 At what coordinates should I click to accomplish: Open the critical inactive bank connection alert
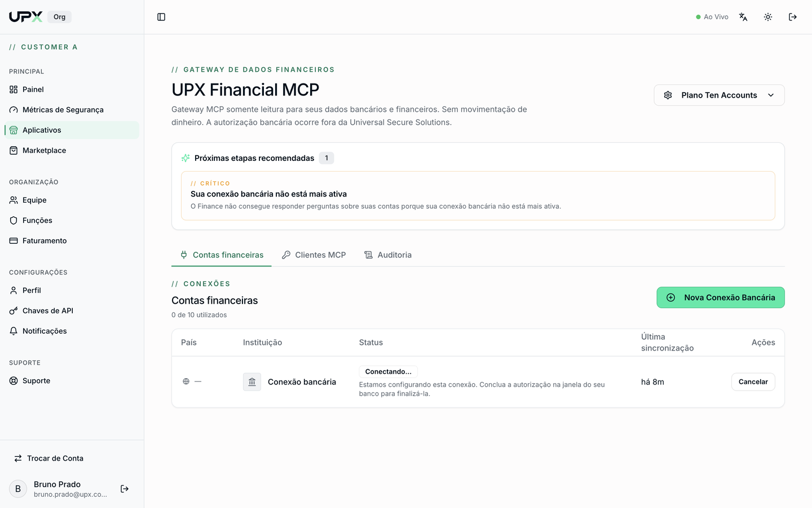click(x=478, y=196)
